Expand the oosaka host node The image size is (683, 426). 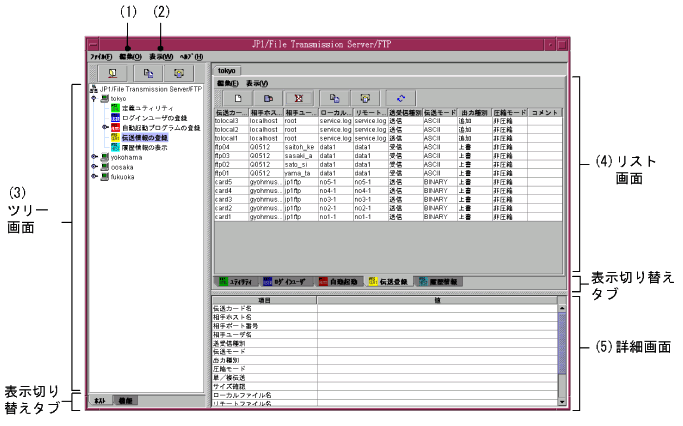click(93, 167)
